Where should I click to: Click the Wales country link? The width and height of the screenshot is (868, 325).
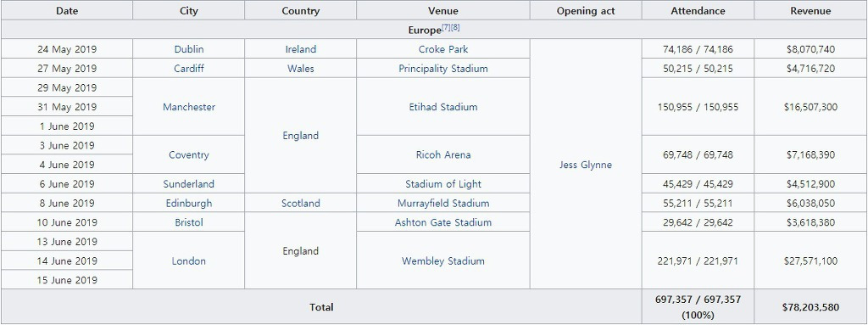pyautogui.click(x=301, y=69)
